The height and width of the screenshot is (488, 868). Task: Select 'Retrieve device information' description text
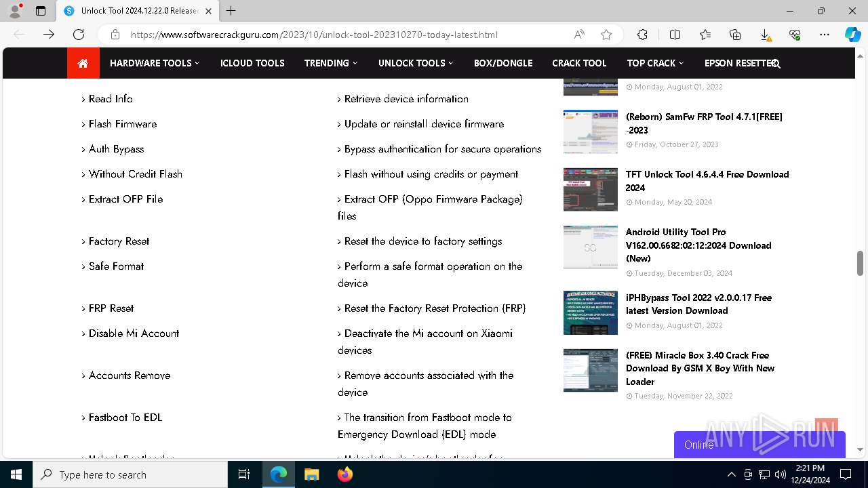(406, 99)
